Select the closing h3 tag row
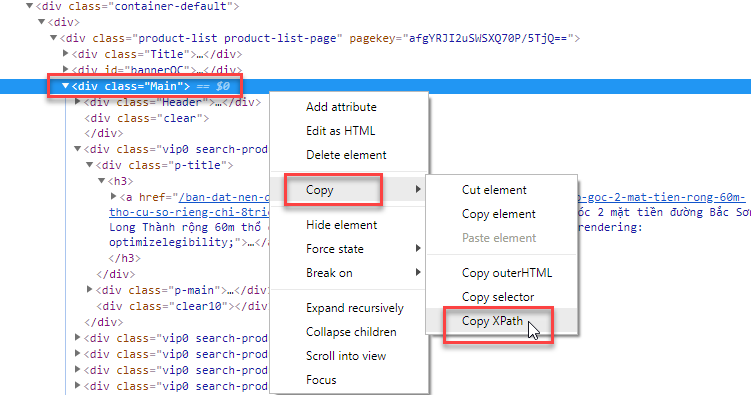The height and width of the screenshot is (395, 751). [x=125, y=258]
